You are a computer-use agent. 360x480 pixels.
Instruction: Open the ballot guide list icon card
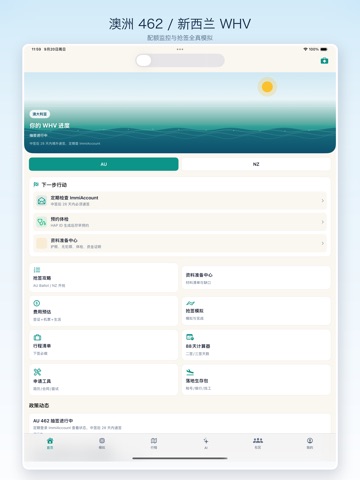pyautogui.click(x=103, y=277)
